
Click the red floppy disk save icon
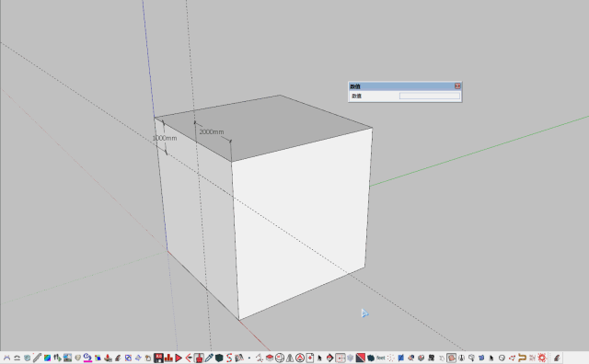click(x=158, y=358)
